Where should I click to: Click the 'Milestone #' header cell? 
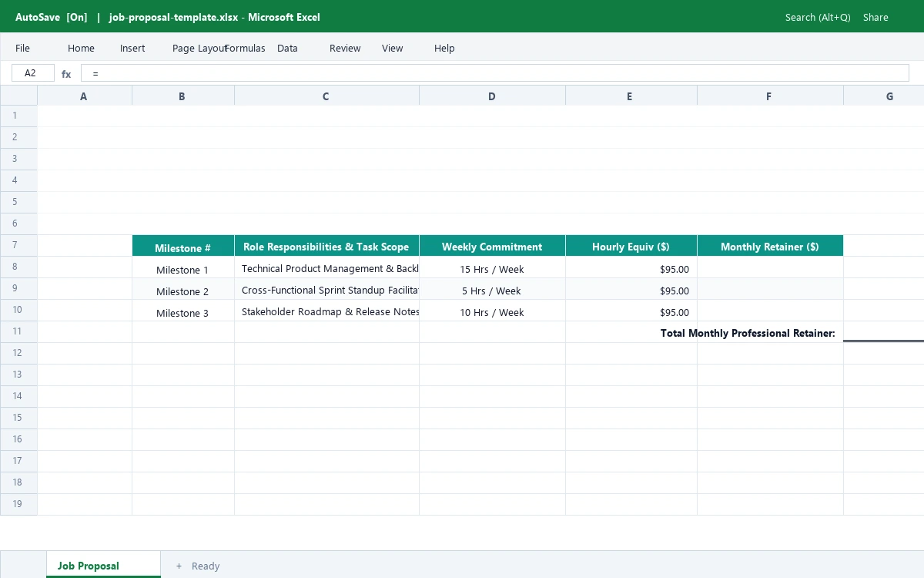[x=183, y=246]
